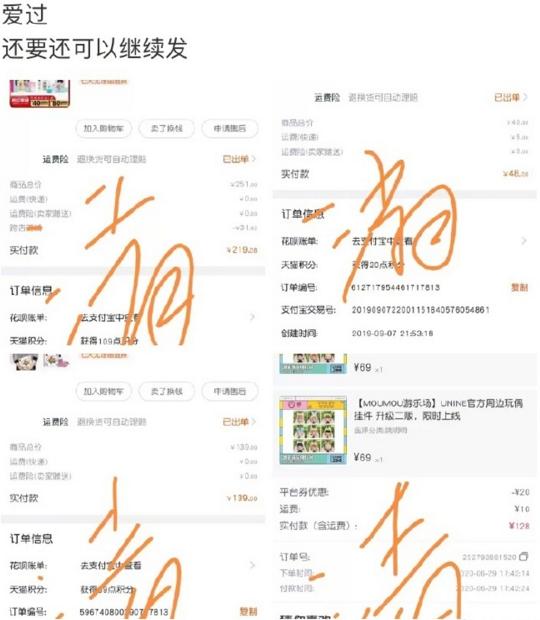This screenshot has width=540, height=620.
Task: Open 花呗账单 chevron in the ¥219.28 order
Action: [252, 317]
